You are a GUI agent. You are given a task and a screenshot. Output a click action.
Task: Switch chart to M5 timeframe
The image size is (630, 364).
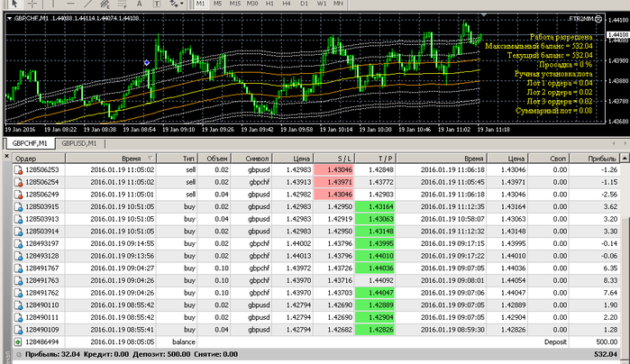coord(217,4)
